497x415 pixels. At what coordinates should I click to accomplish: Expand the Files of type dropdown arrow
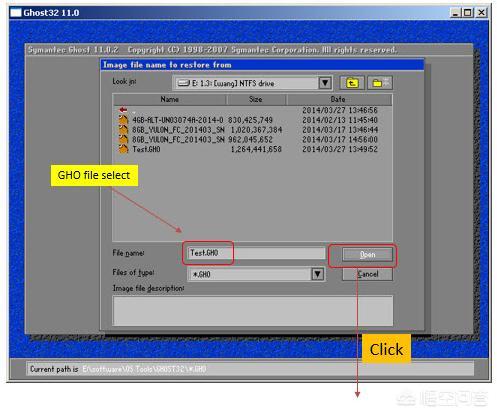pos(318,274)
